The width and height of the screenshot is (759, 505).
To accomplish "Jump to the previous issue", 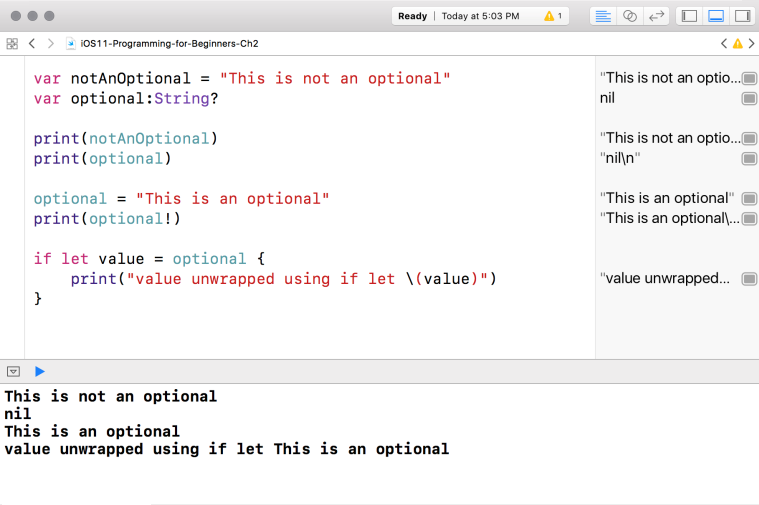I will [x=724, y=44].
